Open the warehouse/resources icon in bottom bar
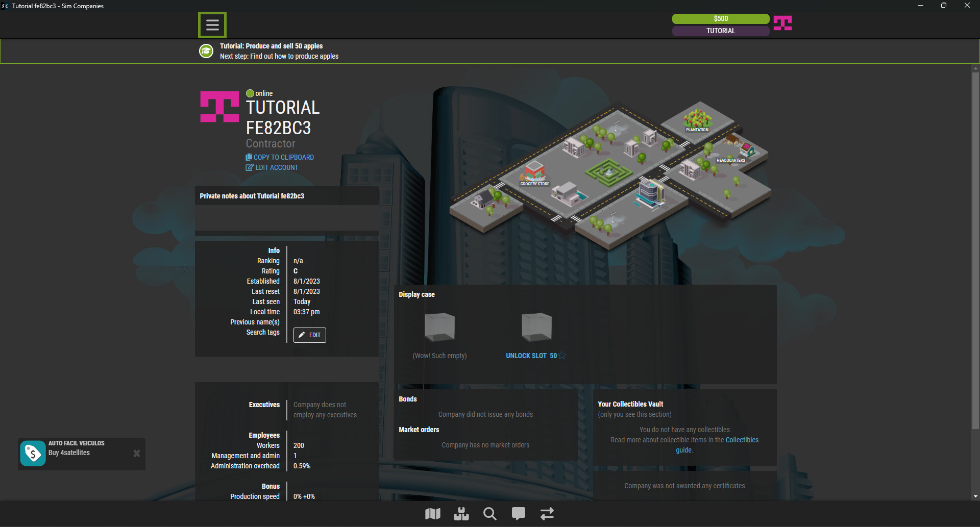The height and width of the screenshot is (527, 980). pos(461,514)
